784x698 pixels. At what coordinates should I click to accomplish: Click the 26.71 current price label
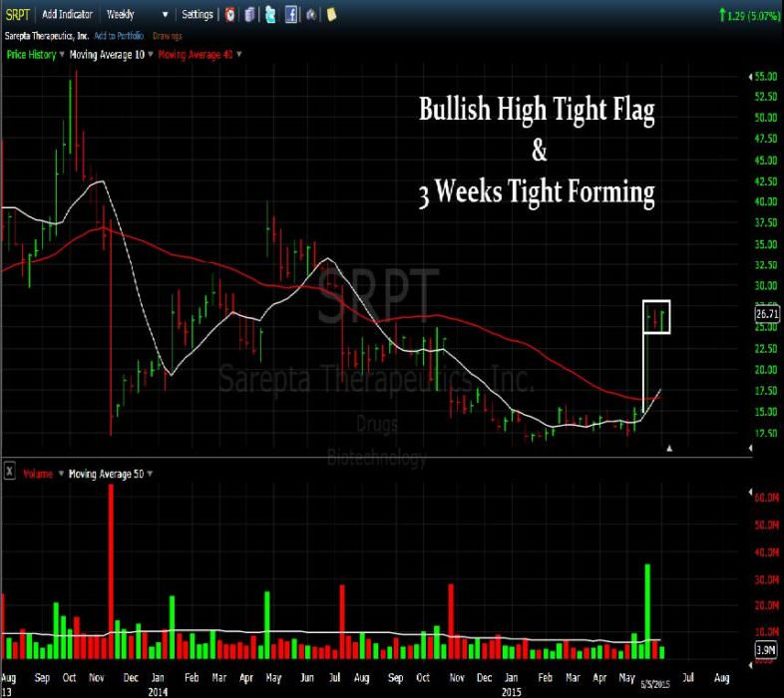click(x=767, y=314)
